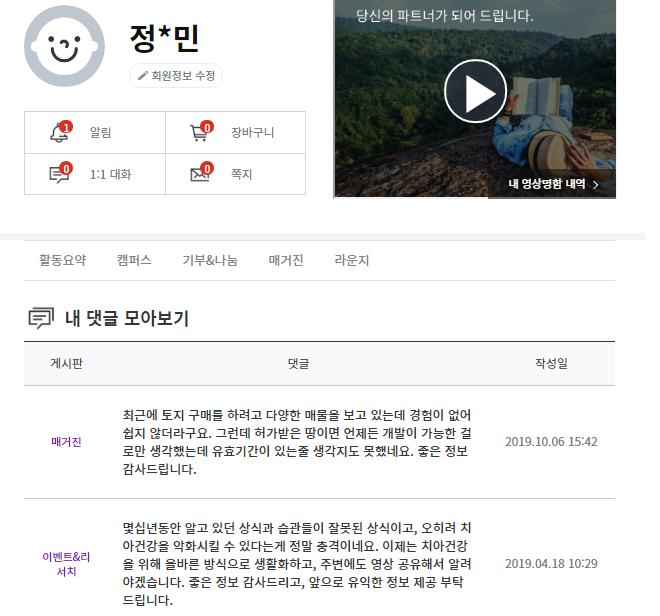This screenshot has width=660, height=616.
Task: Click the 회원정보 수정 button
Action: [176, 76]
